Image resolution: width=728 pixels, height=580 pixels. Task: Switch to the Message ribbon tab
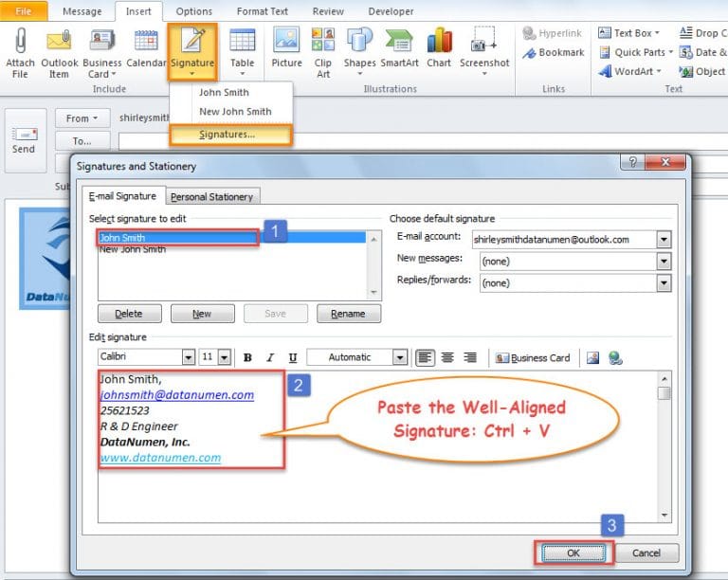point(82,11)
